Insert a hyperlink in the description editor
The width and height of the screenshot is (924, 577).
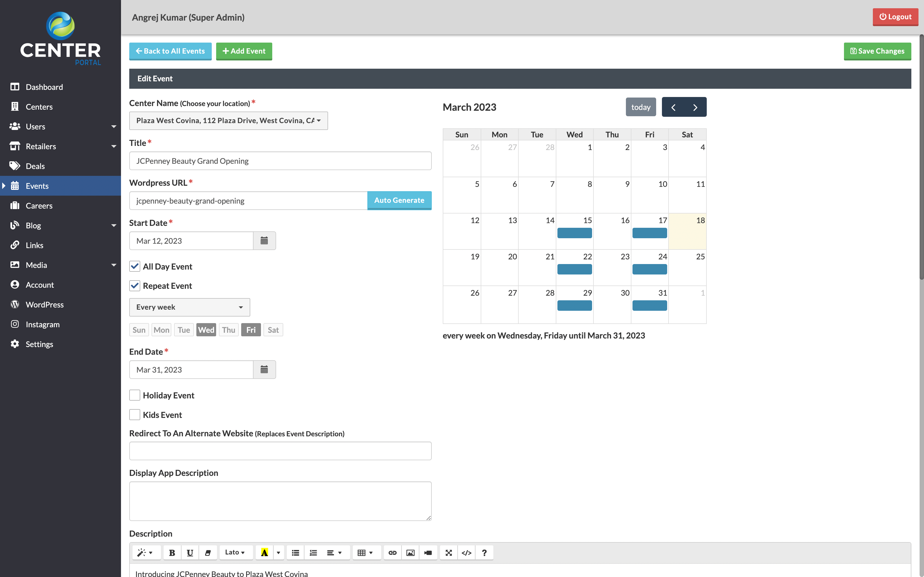point(392,552)
